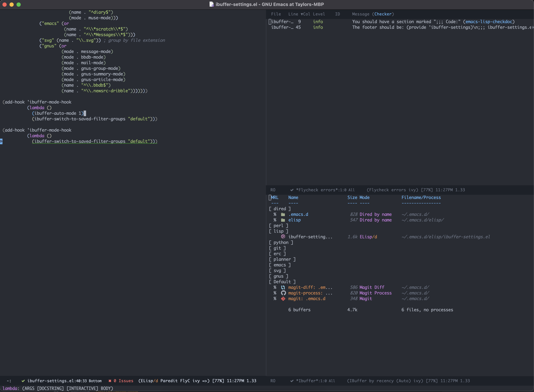Click the Message column header in Flycheck errors

click(x=361, y=14)
